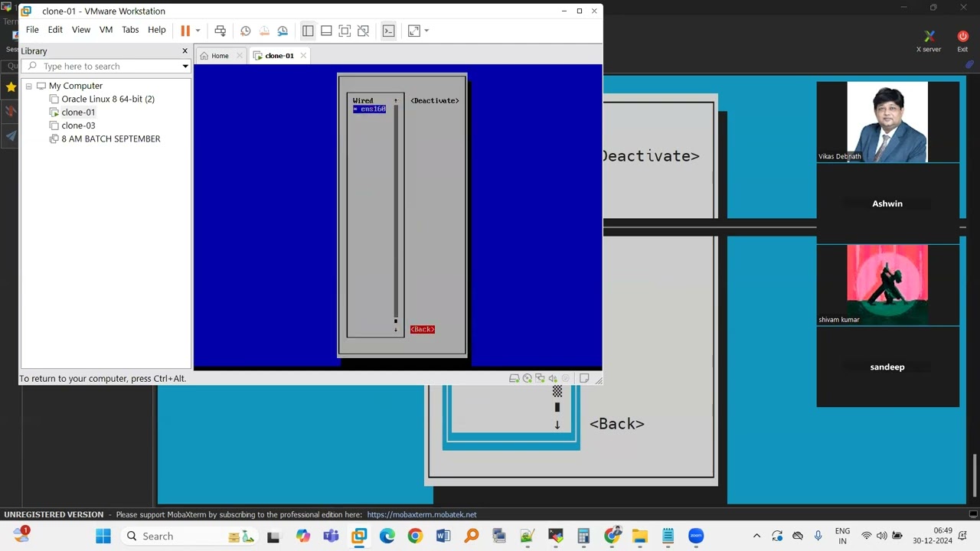The image size is (980, 551).
Task: Click the message log icon in status bar
Action: (584, 378)
